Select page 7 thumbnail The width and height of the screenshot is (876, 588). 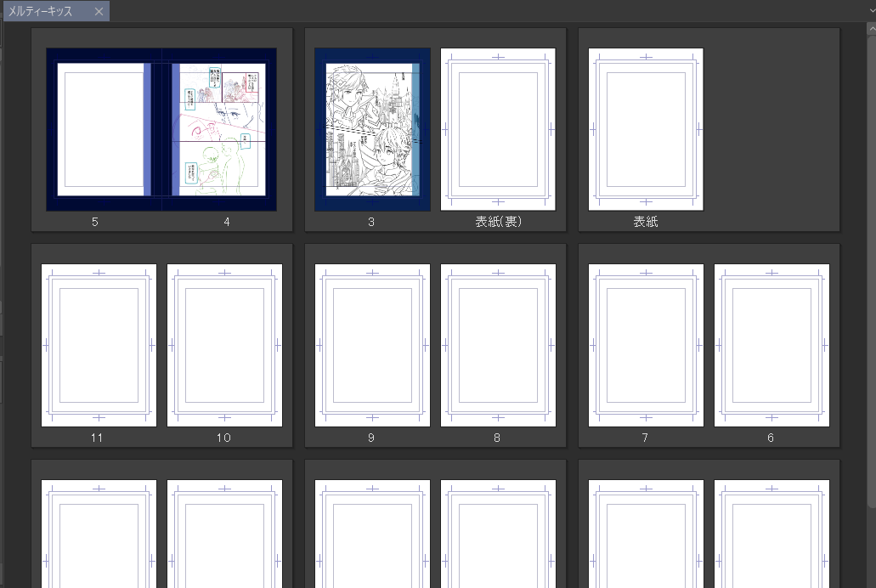tap(646, 345)
